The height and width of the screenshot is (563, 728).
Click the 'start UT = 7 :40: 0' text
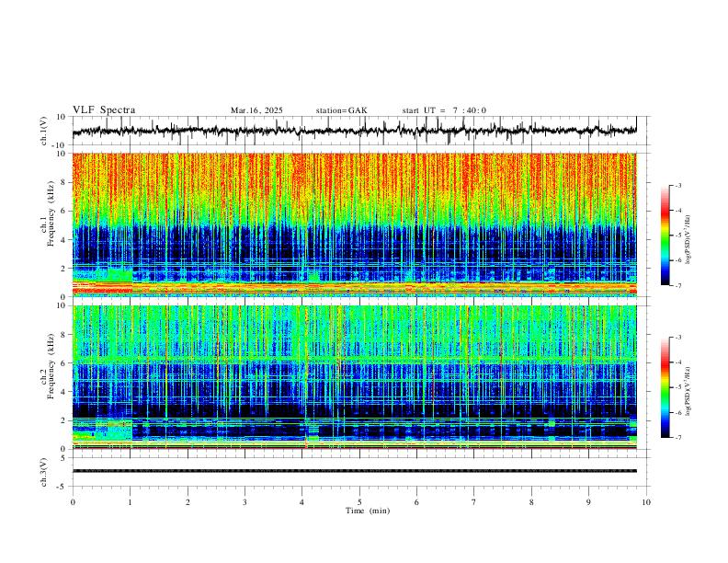coord(444,110)
